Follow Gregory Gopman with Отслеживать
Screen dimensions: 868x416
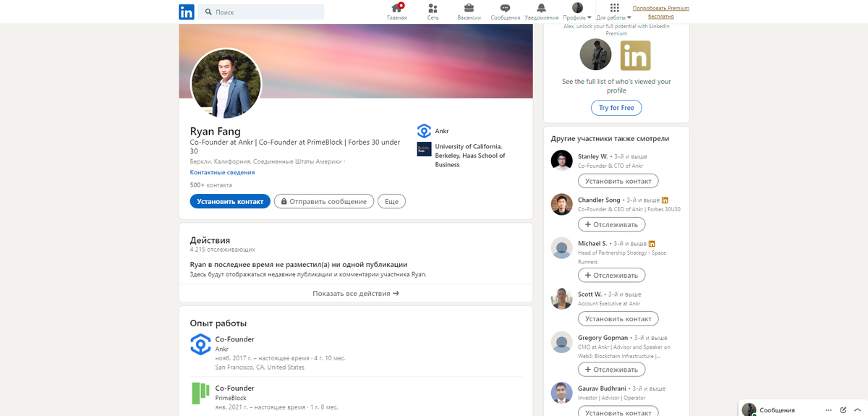[x=612, y=369]
